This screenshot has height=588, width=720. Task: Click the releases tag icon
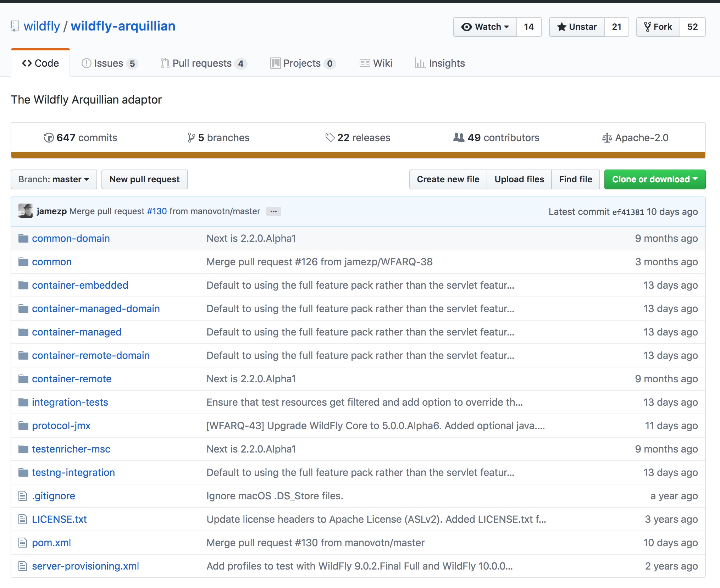point(330,138)
